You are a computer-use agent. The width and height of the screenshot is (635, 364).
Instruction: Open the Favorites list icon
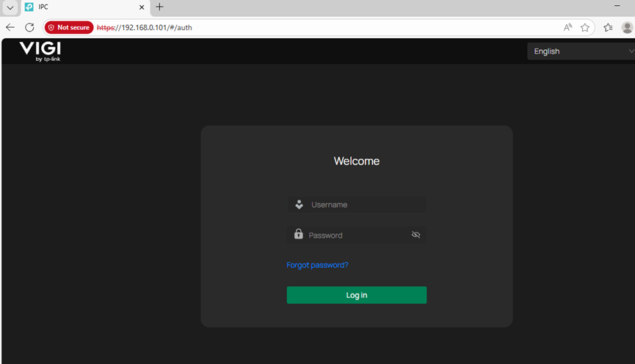[608, 28]
